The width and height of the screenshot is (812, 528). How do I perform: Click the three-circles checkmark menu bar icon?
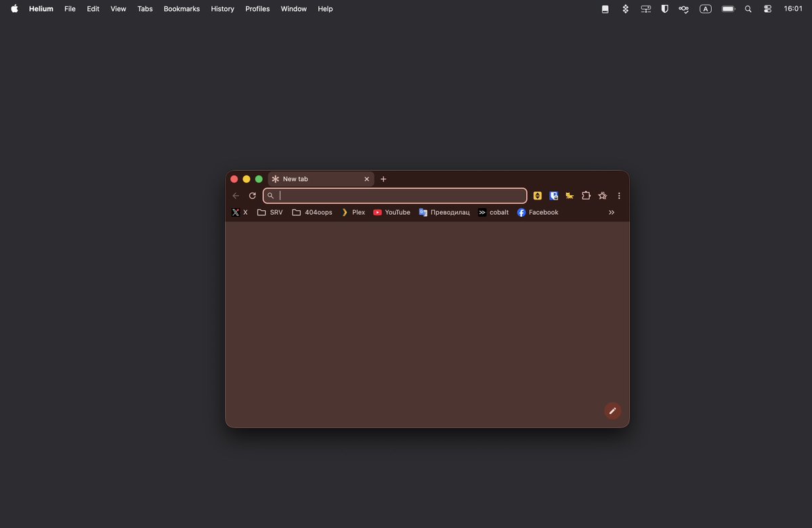pyautogui.click(x=684, y=9)
